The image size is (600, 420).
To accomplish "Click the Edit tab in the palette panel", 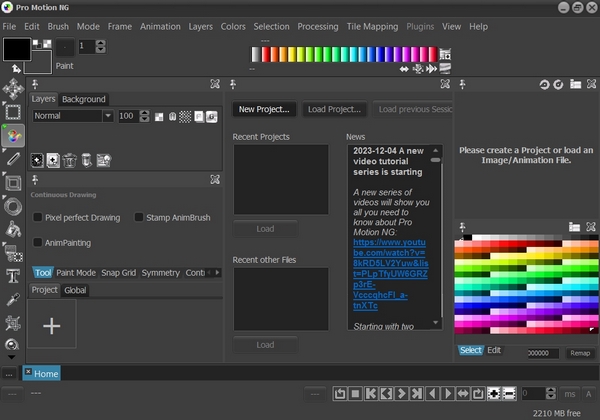I will pos(494,350).
